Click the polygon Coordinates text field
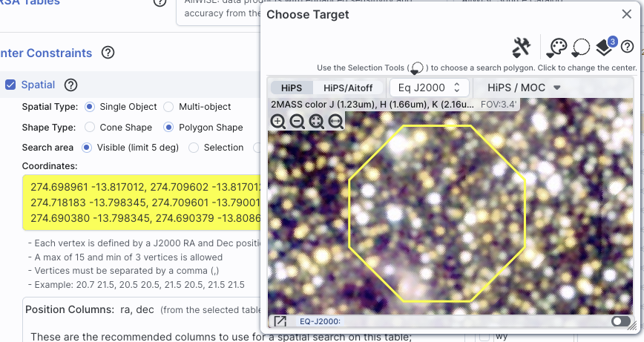Image resolution: width=644 pixels, height=342 pixels. point(141,201)
